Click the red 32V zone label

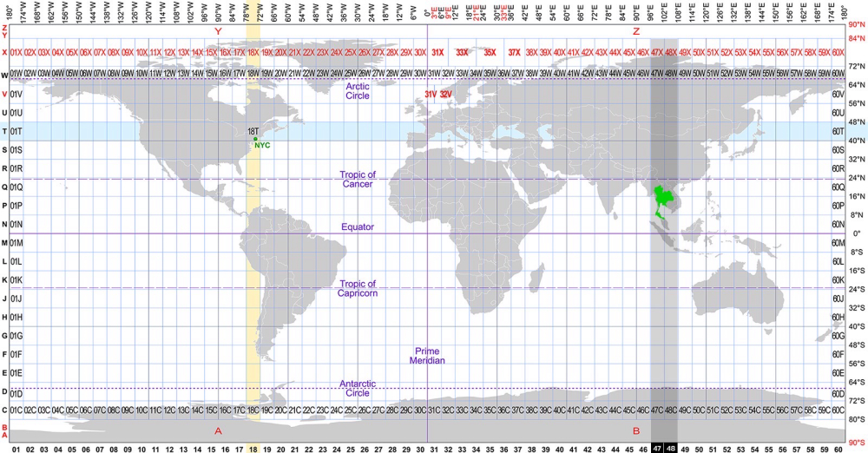point(445,94)
